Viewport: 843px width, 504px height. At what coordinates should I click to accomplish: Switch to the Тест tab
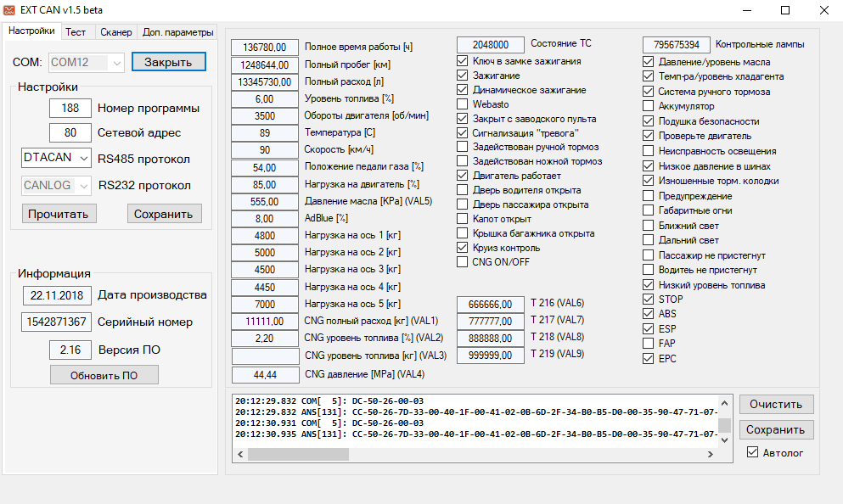coord(76,32)
